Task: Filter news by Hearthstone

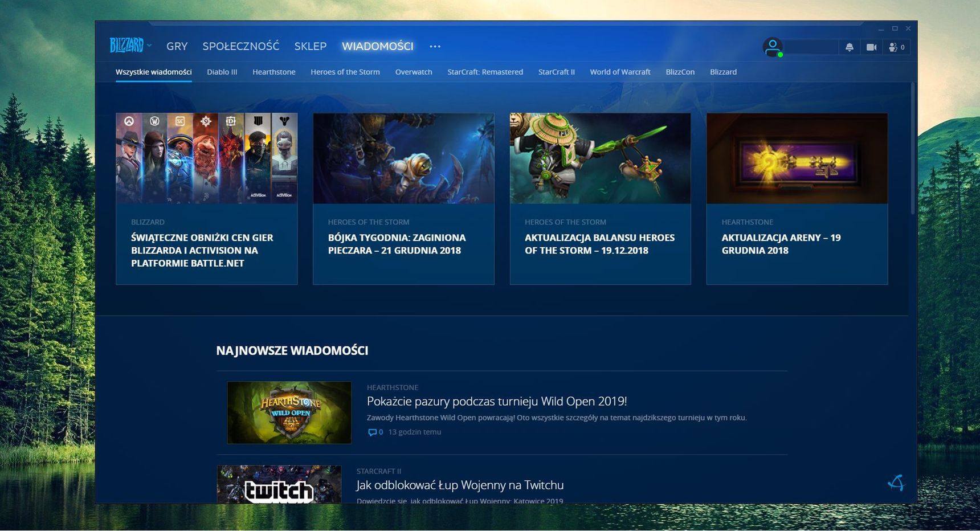Action: click(273, 72)
